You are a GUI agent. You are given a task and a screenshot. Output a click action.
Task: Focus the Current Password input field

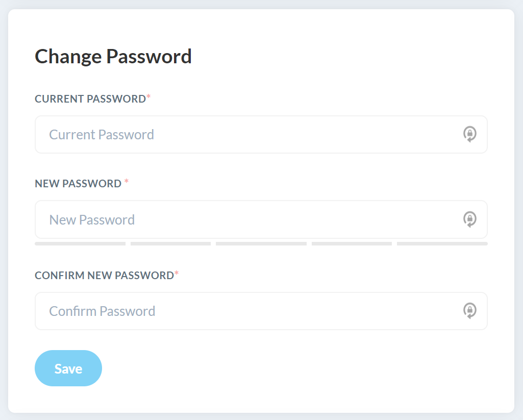261,134
